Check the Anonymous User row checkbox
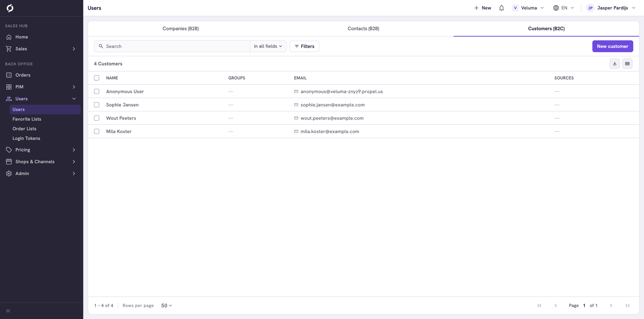Image resolution: width=644 pixels, height=319 pixels. (97, 91)
